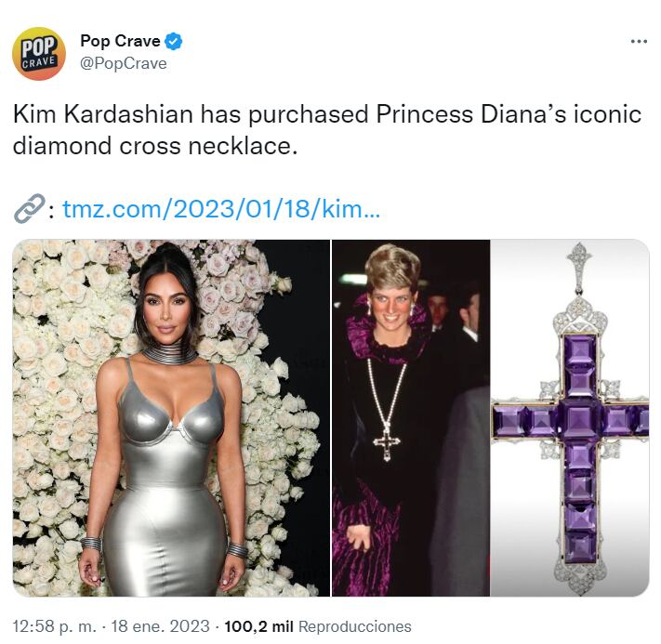Open the tmz.com article link
Screen dimensions: 661x644
221,210
